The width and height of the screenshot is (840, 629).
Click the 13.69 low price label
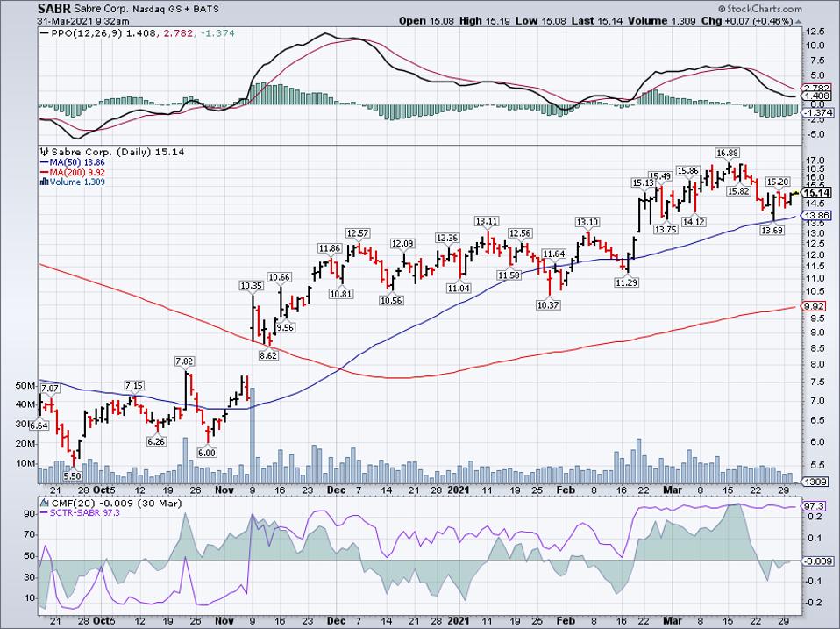click(x=772, y=231)
